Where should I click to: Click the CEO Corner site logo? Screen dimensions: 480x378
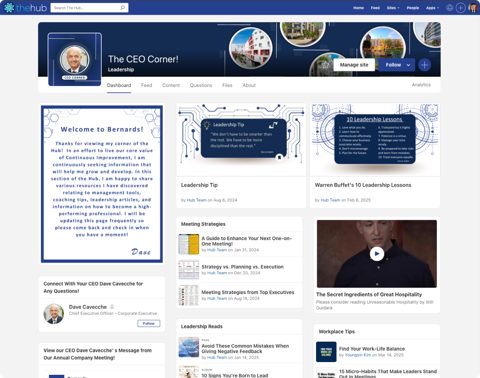(75, 59)
